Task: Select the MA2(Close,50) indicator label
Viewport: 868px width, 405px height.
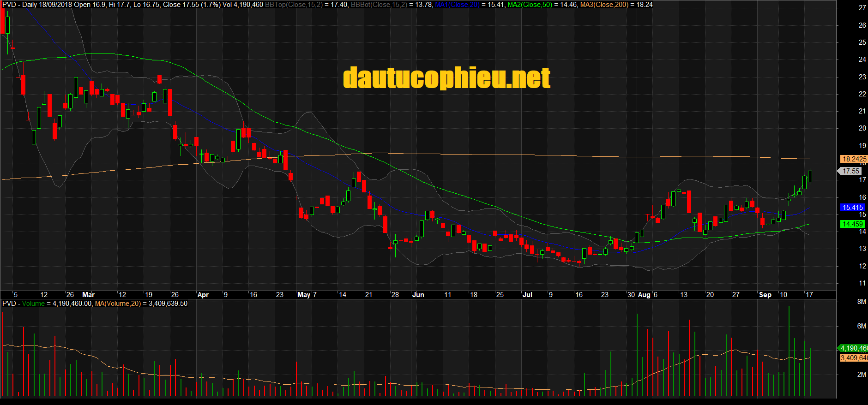Action: [529, 5]
